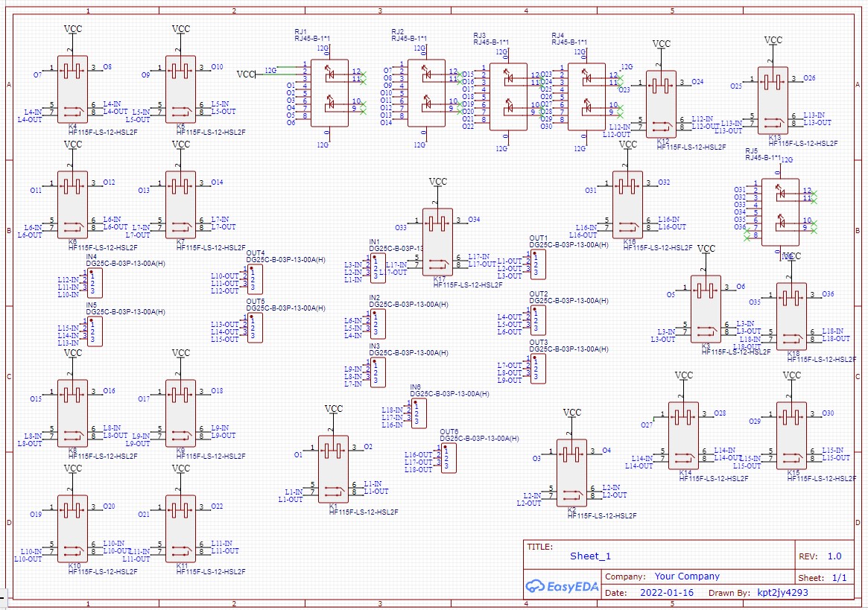
Task: Click the VCC power label above relay K2
Action: (x=572, y=413)
